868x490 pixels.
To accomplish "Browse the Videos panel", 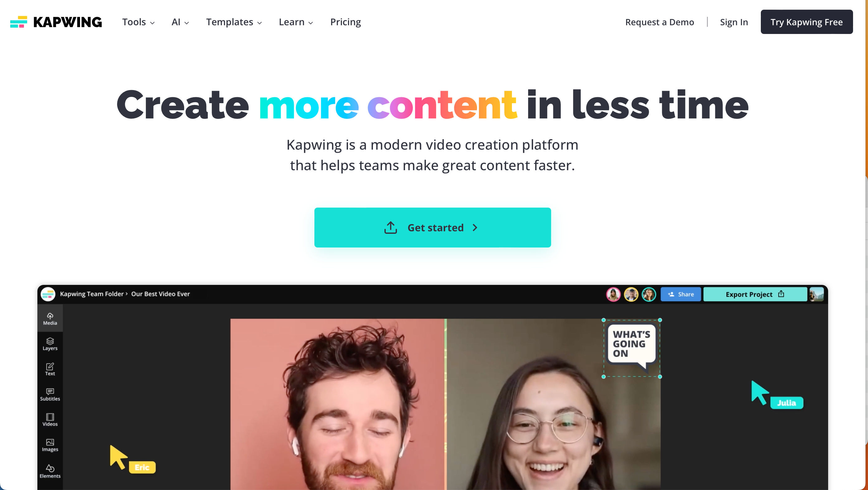I will click(50, 419).
